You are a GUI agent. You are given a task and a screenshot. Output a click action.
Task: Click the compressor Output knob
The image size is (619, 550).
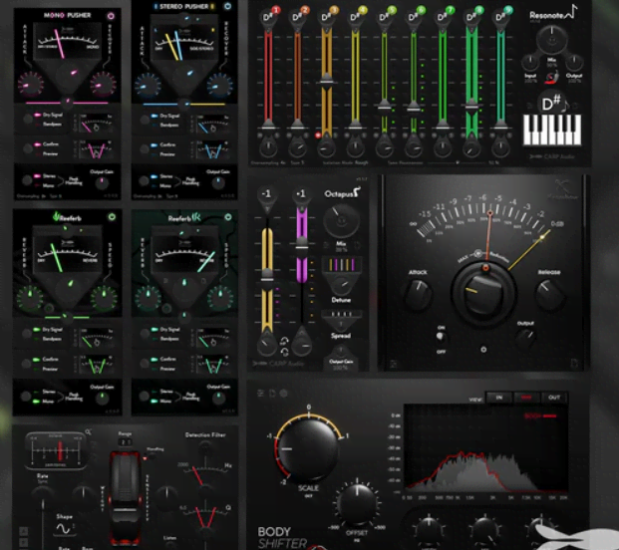coord(525,337)
